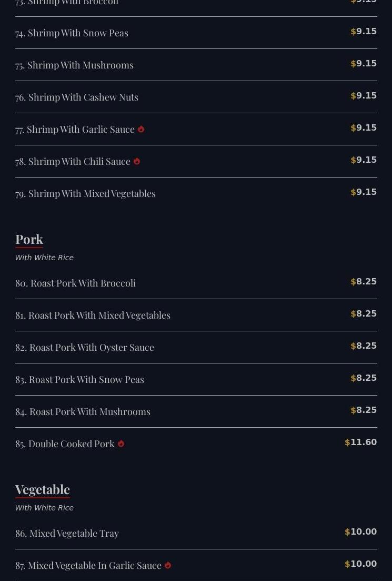The height and width of the screenshot is (581, 392).
Task: Open Shrimp With Mushrooms menu item
Action: [x=74, y=65]
